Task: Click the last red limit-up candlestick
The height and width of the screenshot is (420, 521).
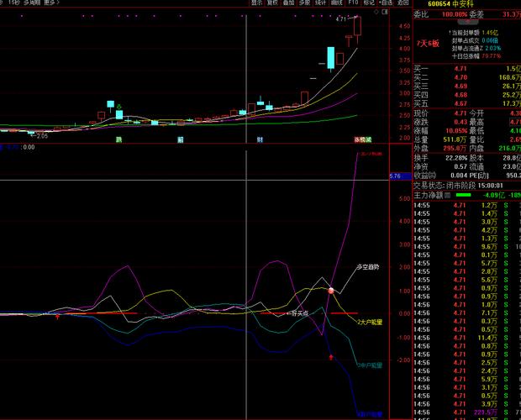Action: [358, 27]
